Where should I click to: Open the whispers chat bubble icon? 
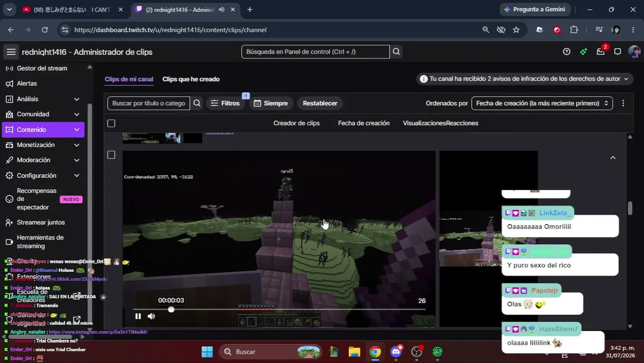point(617,51)
